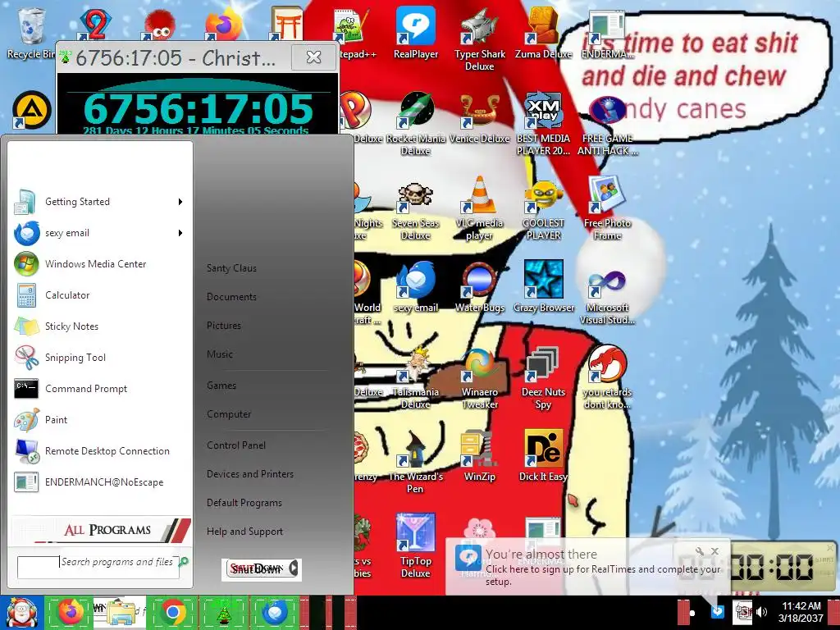
Task: Open Help and Support link
Action: click(x=244, y=532)
